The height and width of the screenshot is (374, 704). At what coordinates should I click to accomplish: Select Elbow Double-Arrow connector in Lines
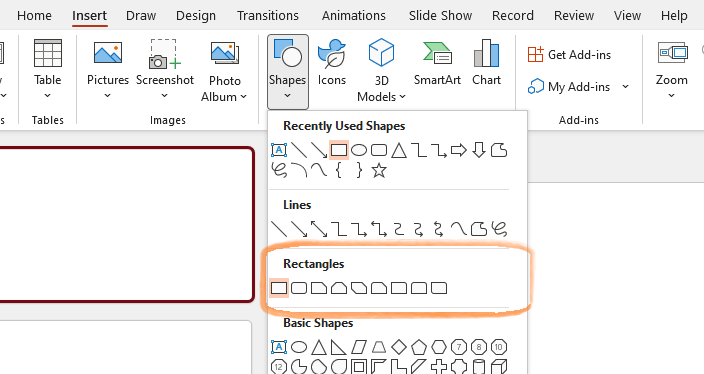[x=379, y=229]
